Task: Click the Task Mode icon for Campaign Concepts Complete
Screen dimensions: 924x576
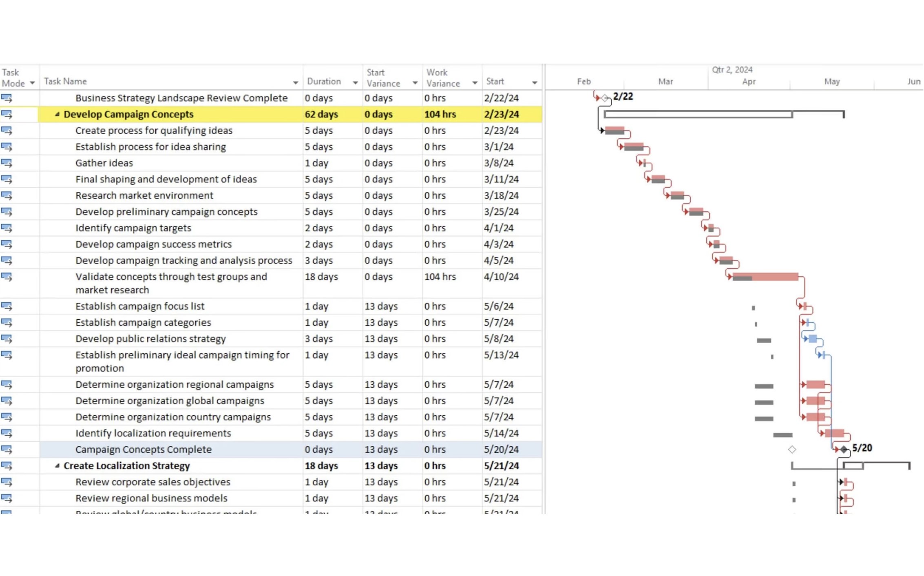Action: coord(7,449)
